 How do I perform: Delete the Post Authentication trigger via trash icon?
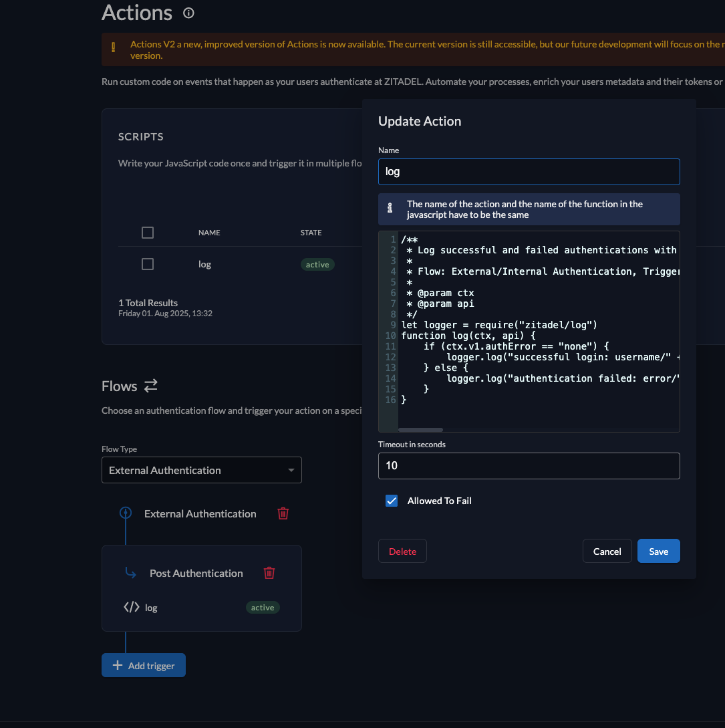point(269,573)
